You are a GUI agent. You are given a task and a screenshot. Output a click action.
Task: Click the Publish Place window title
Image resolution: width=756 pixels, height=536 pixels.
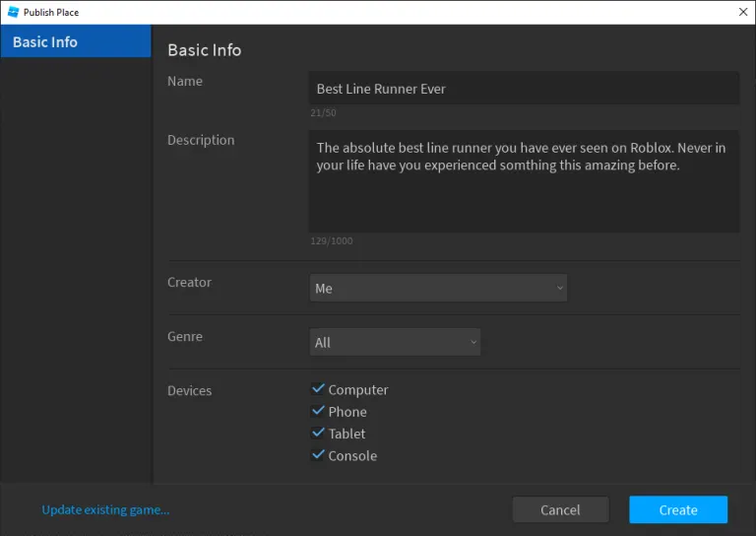(51, 13)
